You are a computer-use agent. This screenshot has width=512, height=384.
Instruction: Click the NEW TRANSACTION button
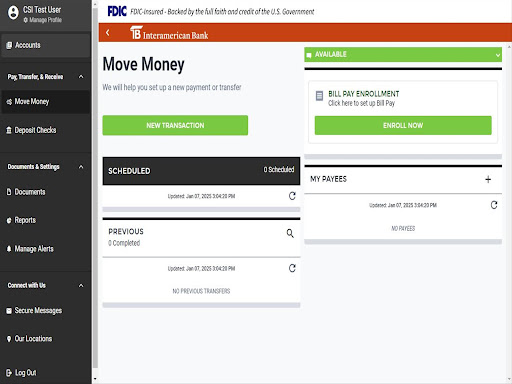tap(175, 125)
